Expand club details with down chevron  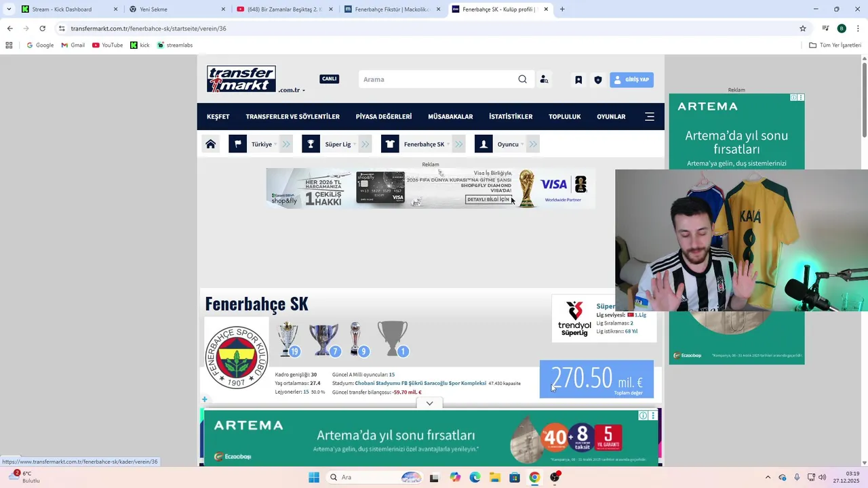(x=429, y=403)
